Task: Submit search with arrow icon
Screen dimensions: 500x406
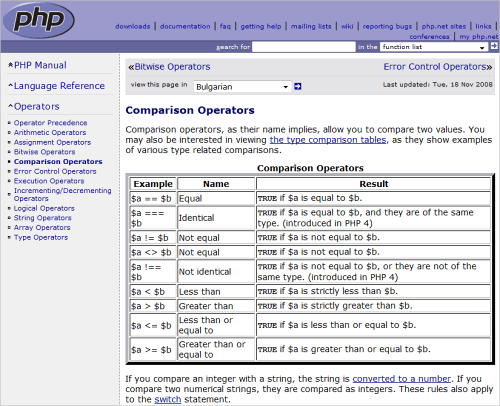Action: pyautogui.click(x=494, y=46)
